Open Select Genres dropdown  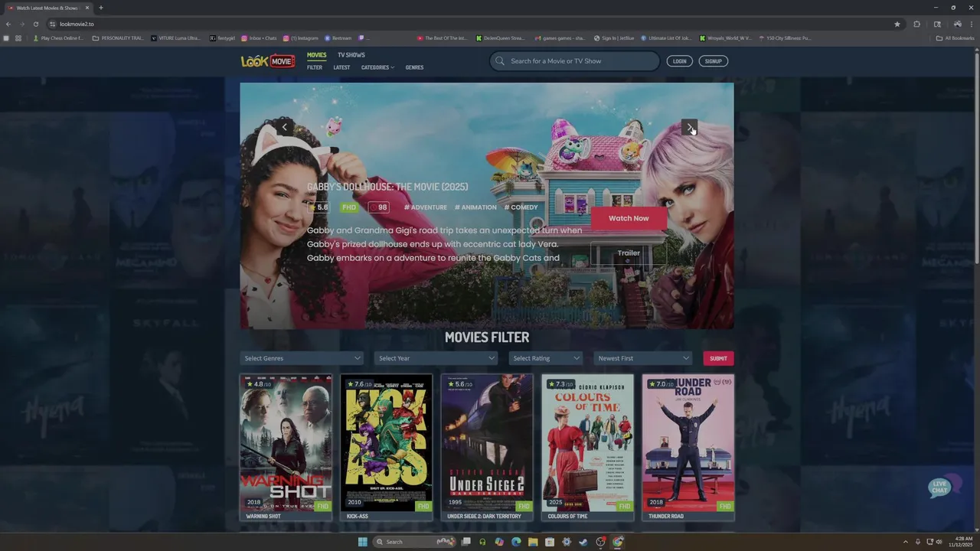tap(302, 358)
